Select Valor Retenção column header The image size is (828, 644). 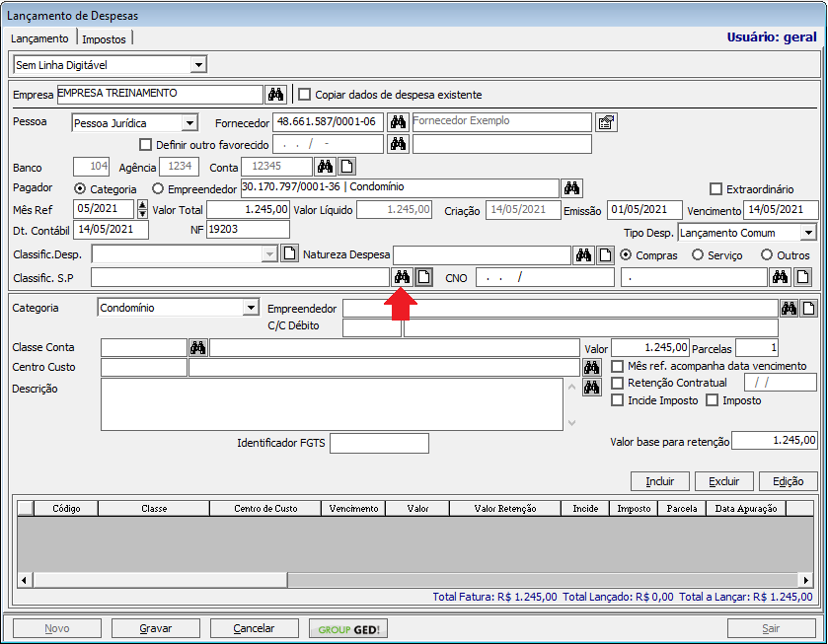click(505, 508)
